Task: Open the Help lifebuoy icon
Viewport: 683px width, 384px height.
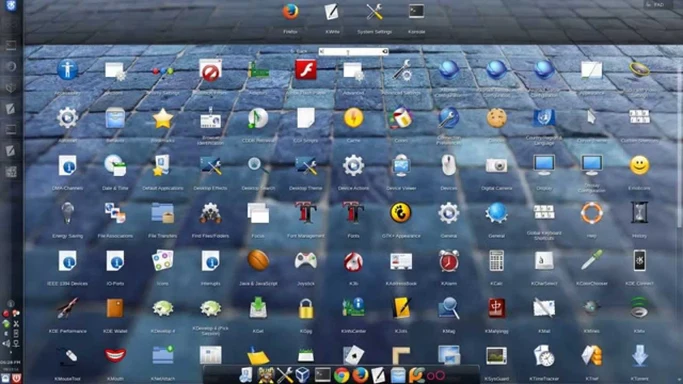Action: click(592, 213)
